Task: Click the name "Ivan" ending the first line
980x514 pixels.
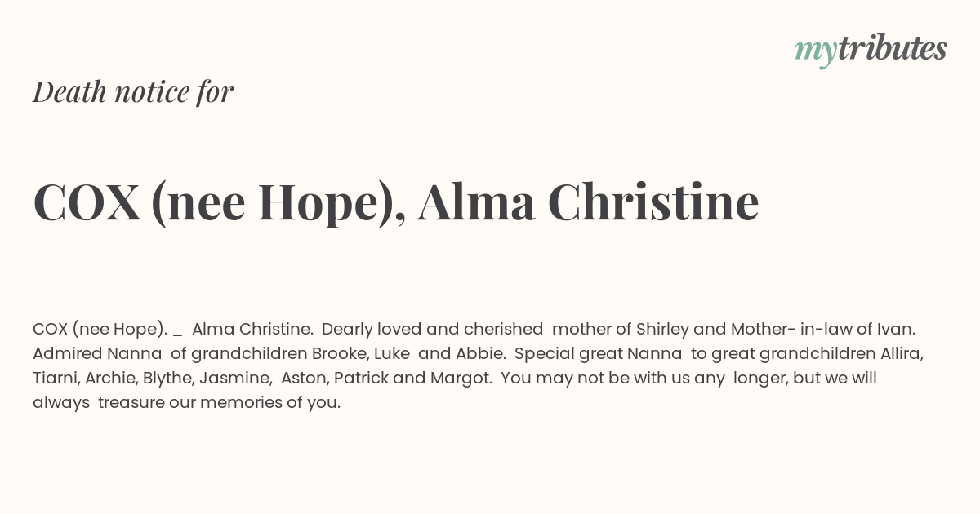Action: (894, 329)
